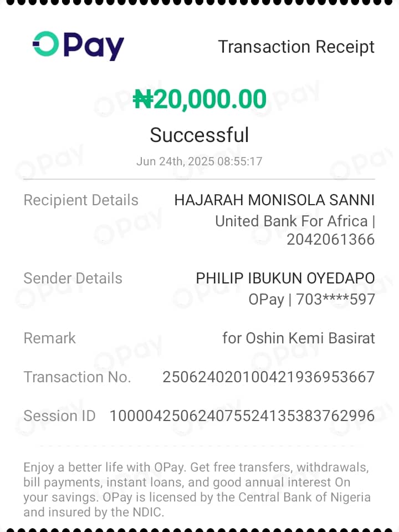Select recipient name HAJARAH MONISOLA SANNI
The width and height of the screenshot is (399, 532).
coord(274,200)
